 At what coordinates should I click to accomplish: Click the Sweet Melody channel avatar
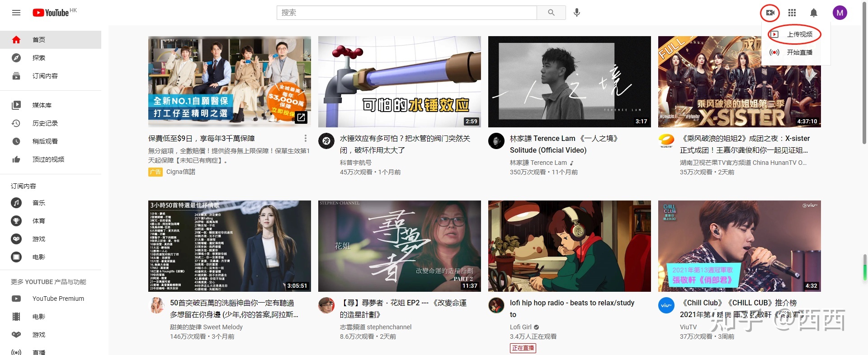[157, 305]
